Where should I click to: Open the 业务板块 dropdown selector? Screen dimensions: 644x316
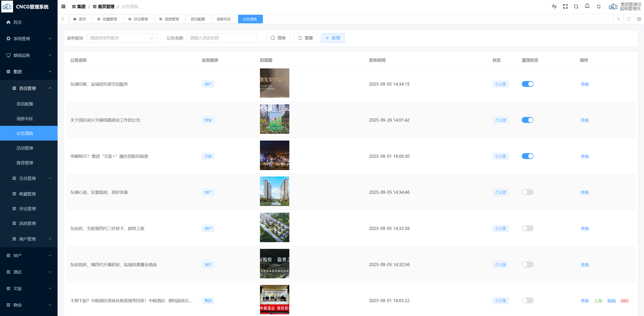point(122,38)
